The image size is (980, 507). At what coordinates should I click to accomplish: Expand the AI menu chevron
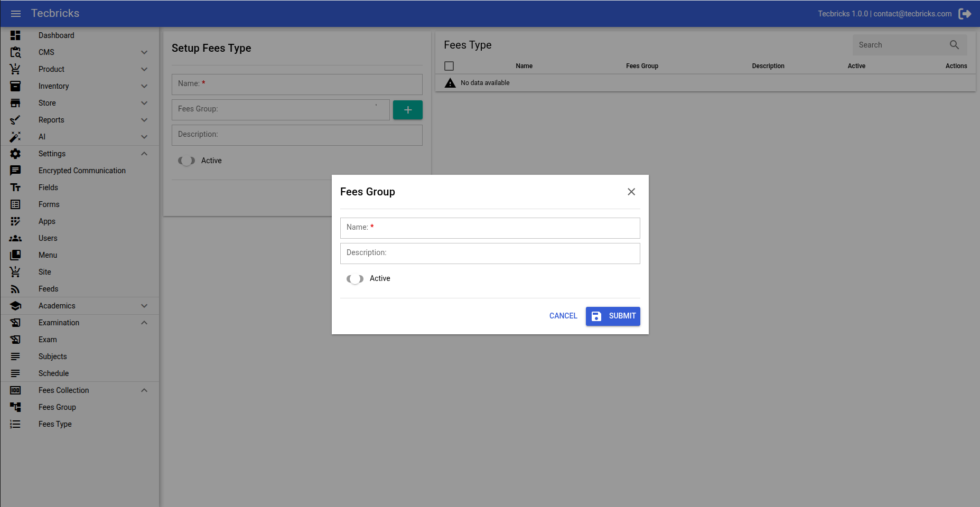click(144, 137)
